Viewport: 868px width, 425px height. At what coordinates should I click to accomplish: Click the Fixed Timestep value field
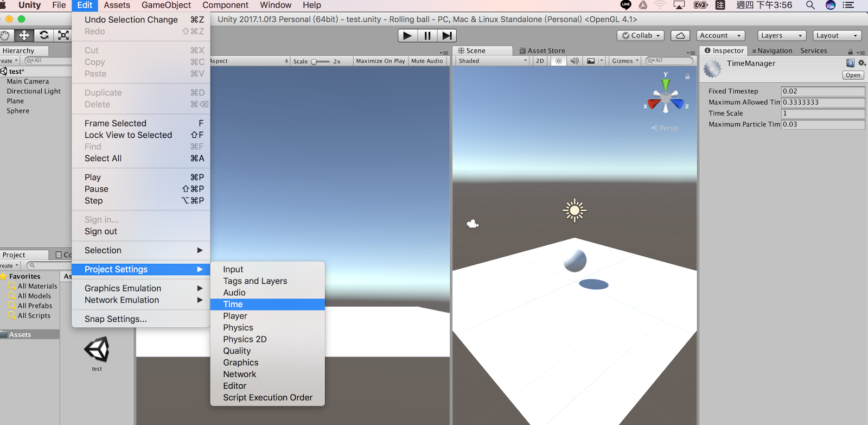tap(822, 91)
